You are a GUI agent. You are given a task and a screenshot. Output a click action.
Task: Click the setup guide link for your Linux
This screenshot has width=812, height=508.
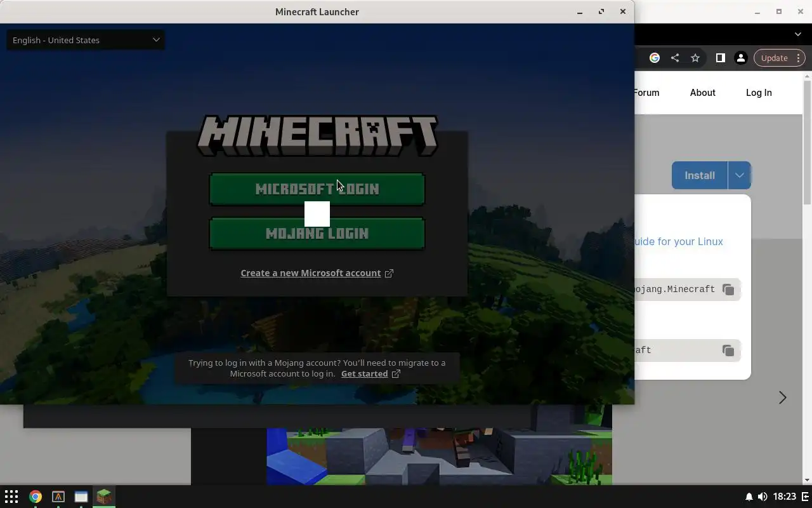point(679,241)
